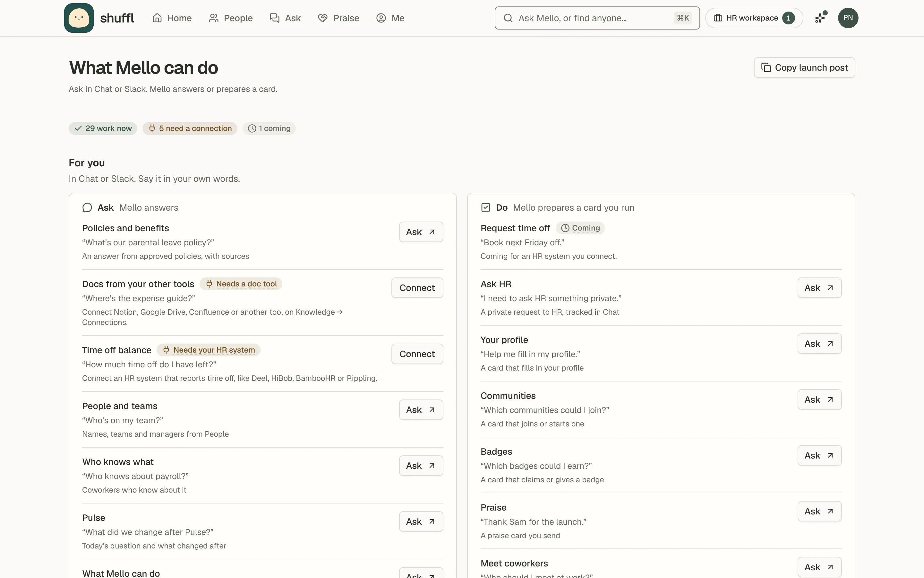
Task: Select the 5 need a connection chip
Action: tap(190, 128)
